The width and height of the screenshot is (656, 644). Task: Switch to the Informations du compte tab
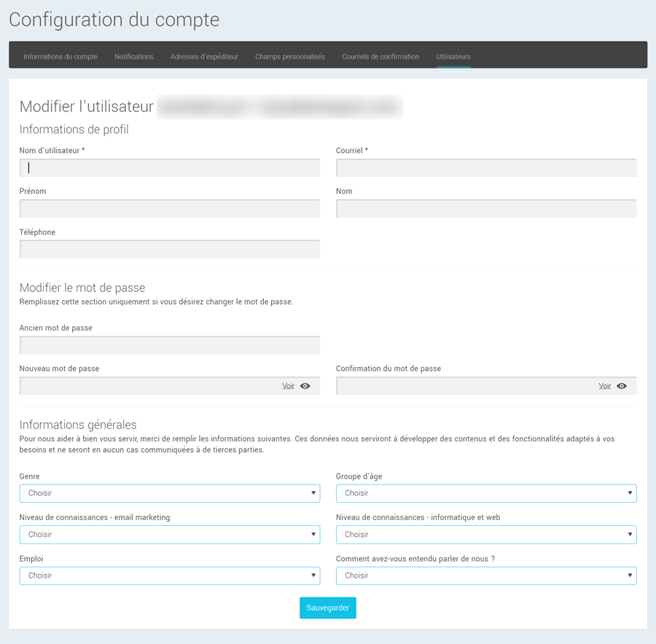point(60,56)
